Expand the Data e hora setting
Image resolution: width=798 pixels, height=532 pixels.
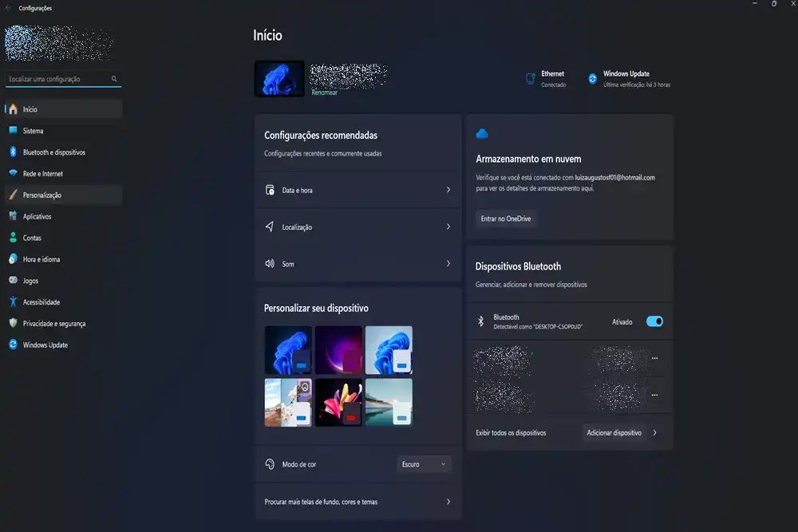pyautogui.click(x=358, y=191)
